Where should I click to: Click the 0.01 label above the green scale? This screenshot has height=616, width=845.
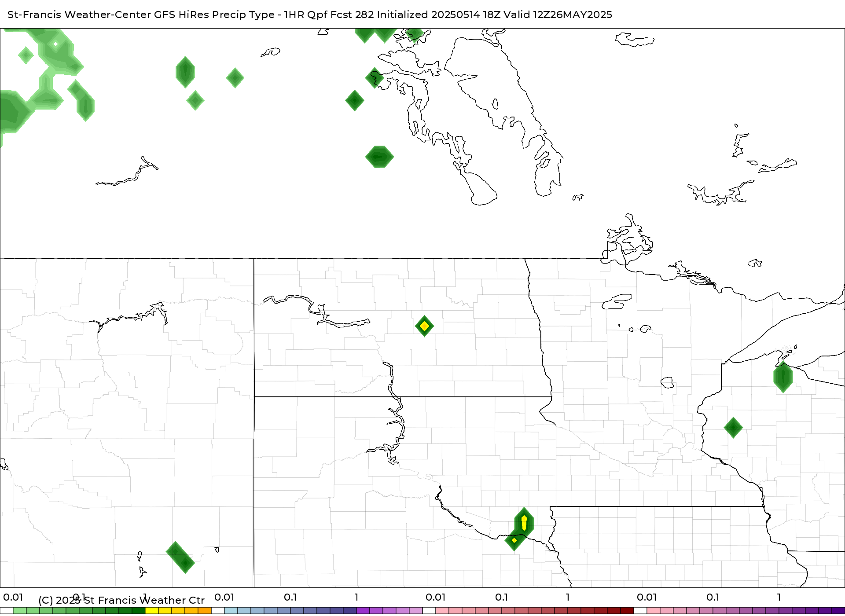click(13, 597)
